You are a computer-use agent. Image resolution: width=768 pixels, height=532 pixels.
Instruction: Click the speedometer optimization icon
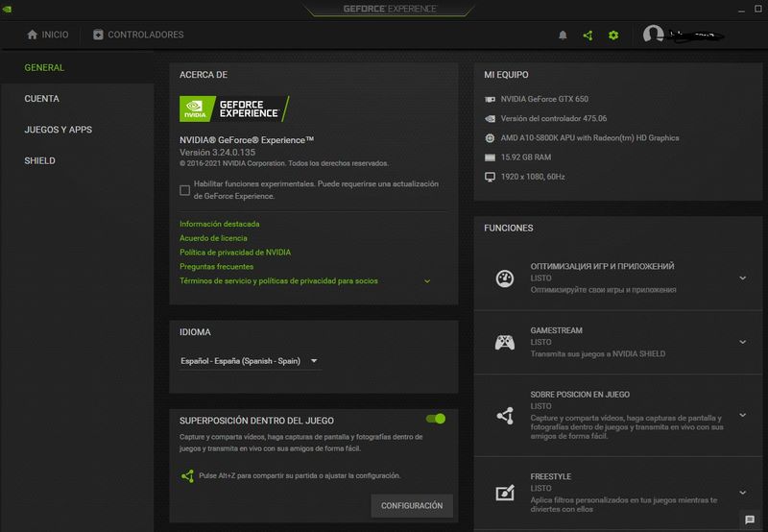pyautogui.click(x=505, y=278)
